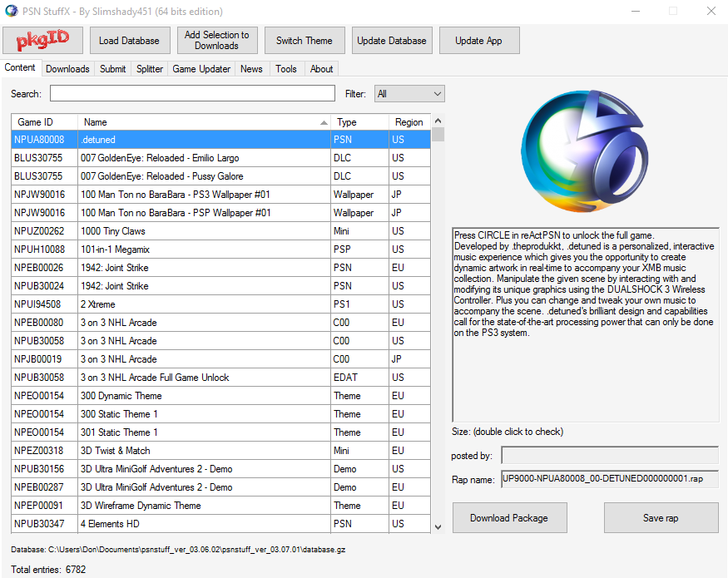This screenshot has height=578, width=728.
Task: Open the Filter dropdown set to All
Action: pos(409,94)
